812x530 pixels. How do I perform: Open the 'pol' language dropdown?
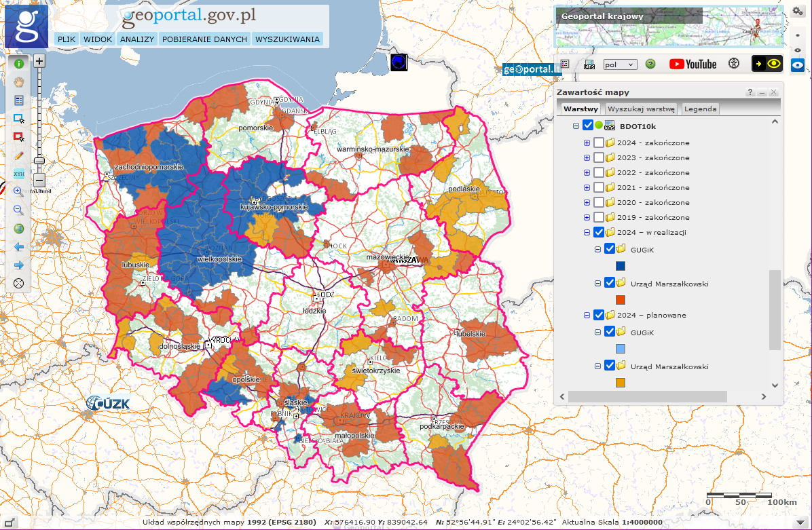click(x=620, y=64)
